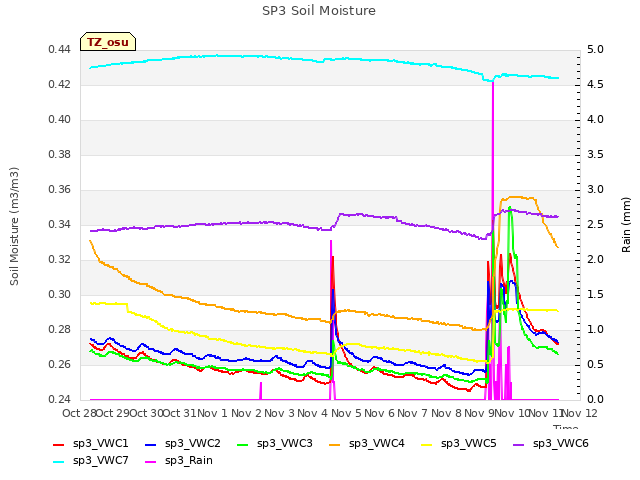
Task: Click the sp3_VWC6 purple legend swatch
Action: pos(518,444)
